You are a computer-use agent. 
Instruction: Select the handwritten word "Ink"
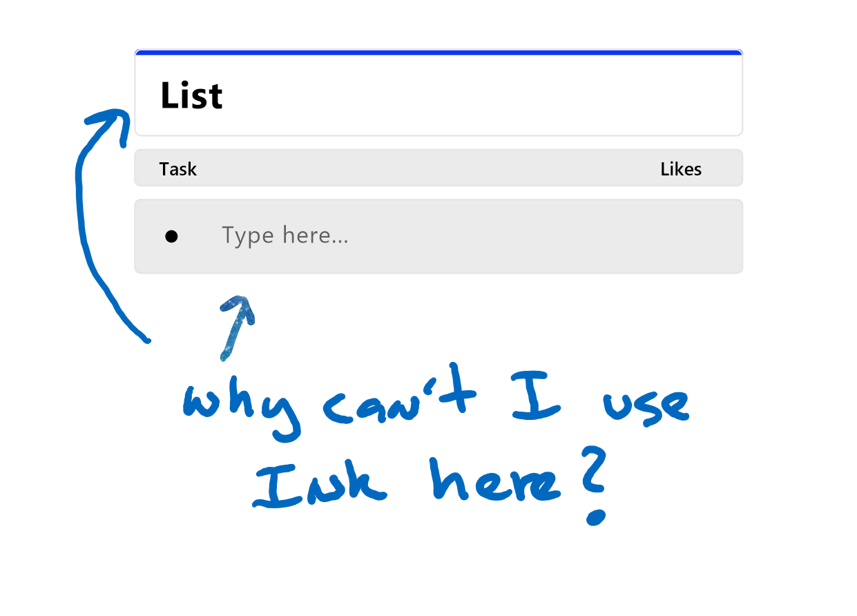point(319,483)
